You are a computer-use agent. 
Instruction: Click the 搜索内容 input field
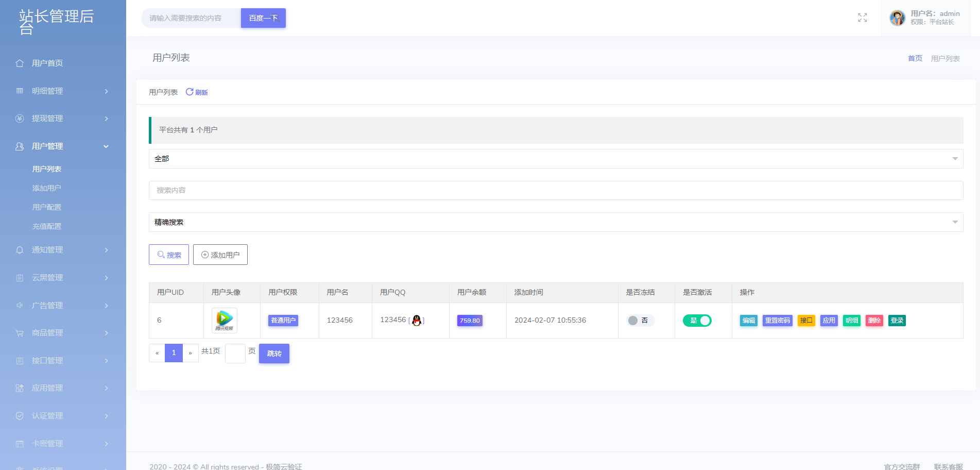556,190
